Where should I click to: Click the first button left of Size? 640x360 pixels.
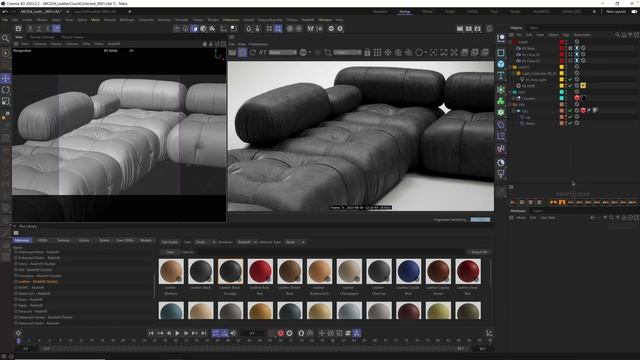(170, 242)
